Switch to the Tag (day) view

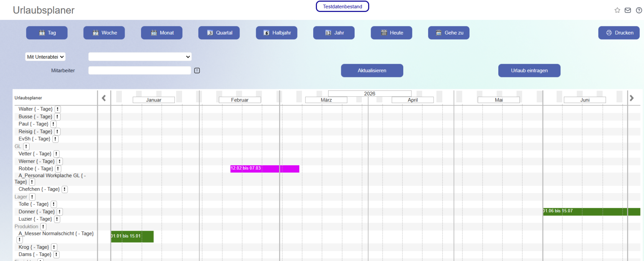47,33
